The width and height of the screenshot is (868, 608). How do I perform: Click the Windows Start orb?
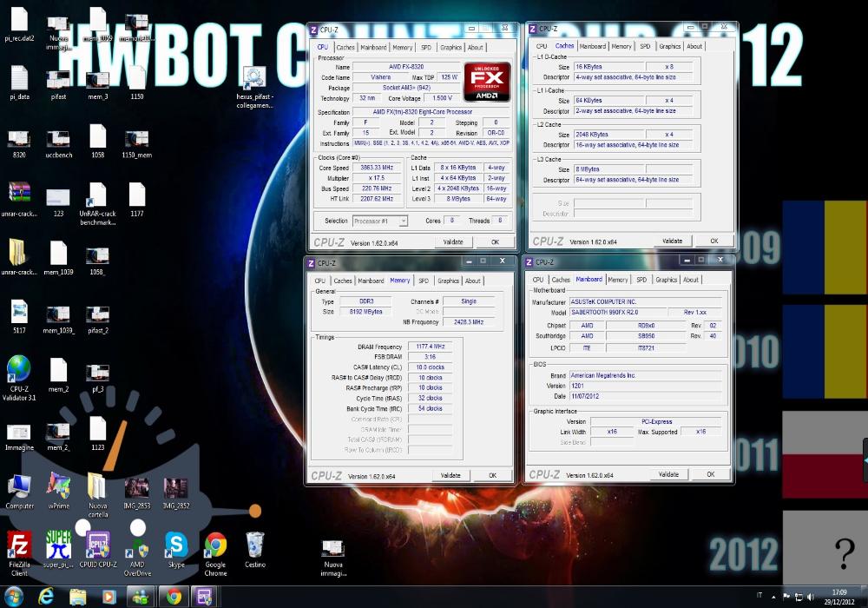click(13, 597)
